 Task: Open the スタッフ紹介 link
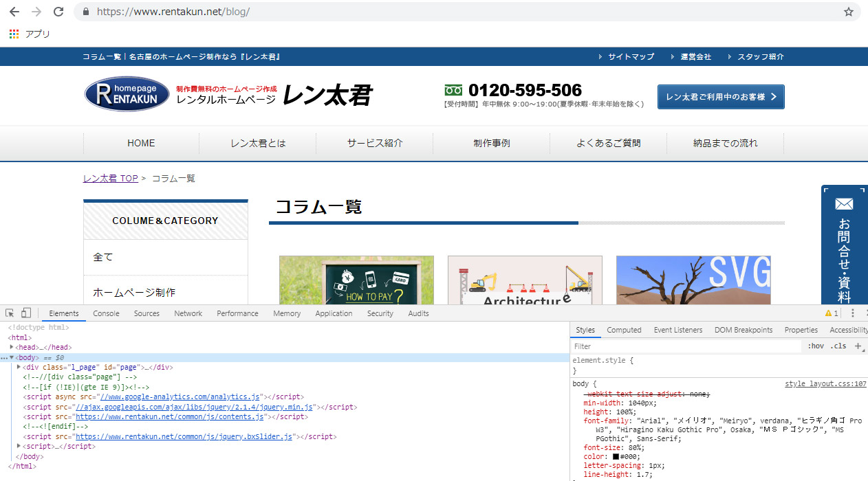point(761,56)
